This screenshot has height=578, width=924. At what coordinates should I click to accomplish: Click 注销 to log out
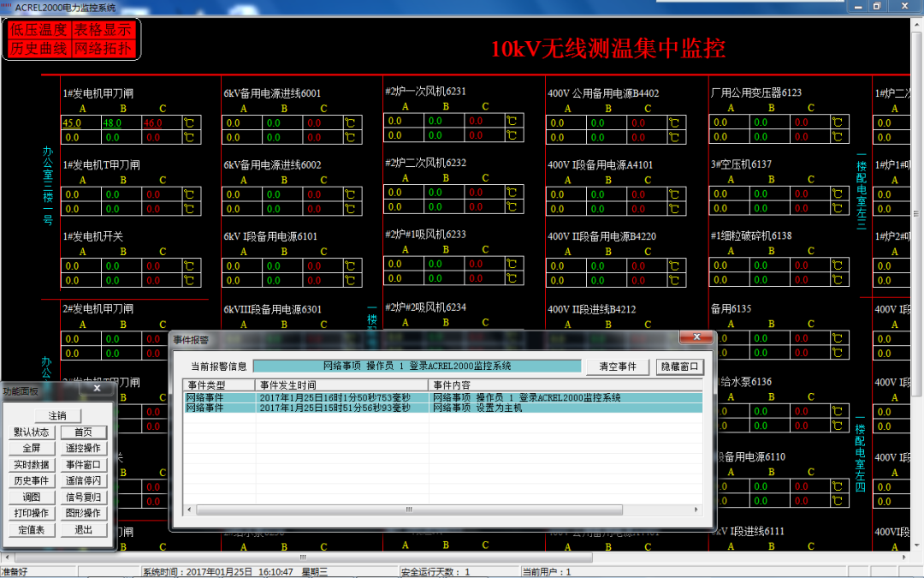pyautogui.click(x=59, y=414)
